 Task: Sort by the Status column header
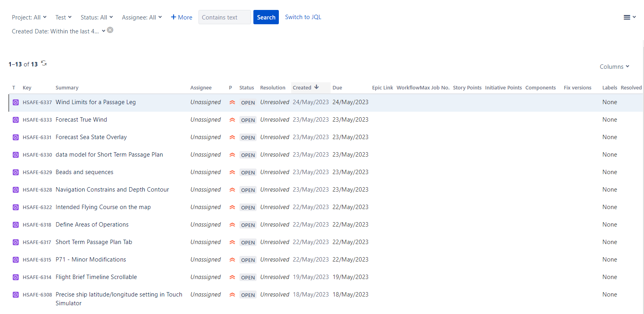click(x=247, y=87)
